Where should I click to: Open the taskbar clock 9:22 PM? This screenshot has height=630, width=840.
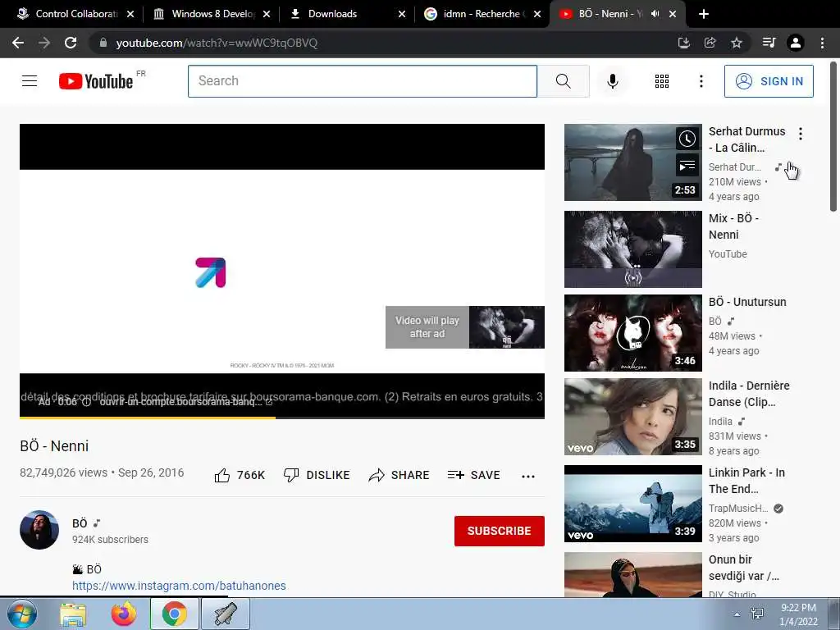798,614
